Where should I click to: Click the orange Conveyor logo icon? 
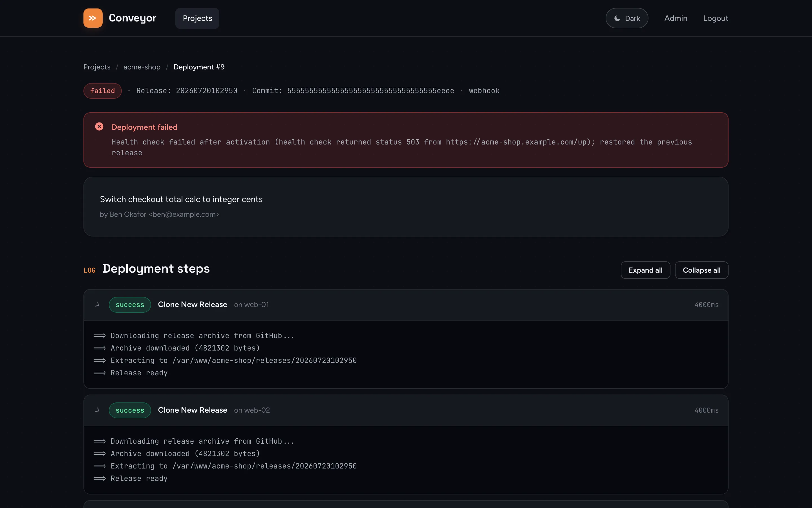[93, 18]
